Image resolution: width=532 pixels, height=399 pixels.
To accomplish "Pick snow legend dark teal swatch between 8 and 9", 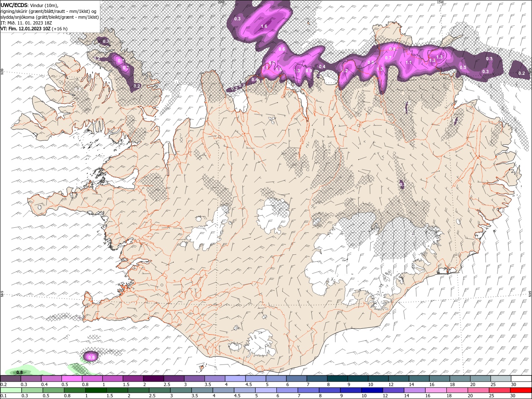I will [337, 379].
